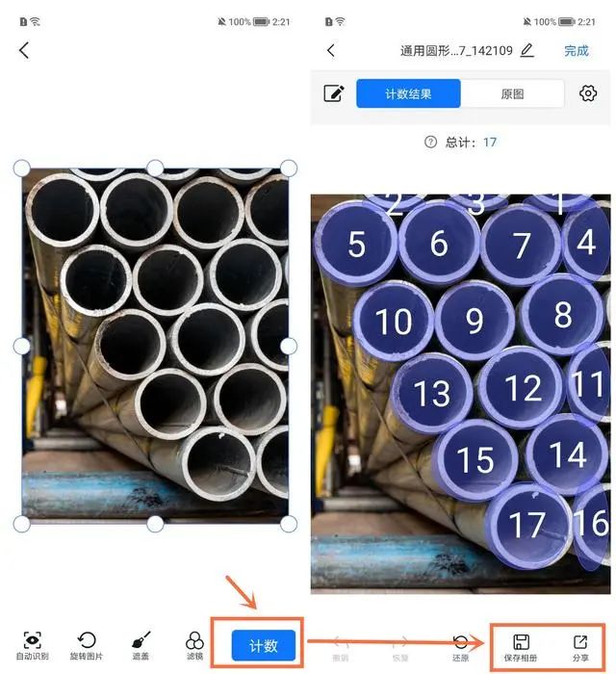Viewport: 616px width, 674px height.
Task: Tap 完成 to finish
Action: (x=576, y=51)
